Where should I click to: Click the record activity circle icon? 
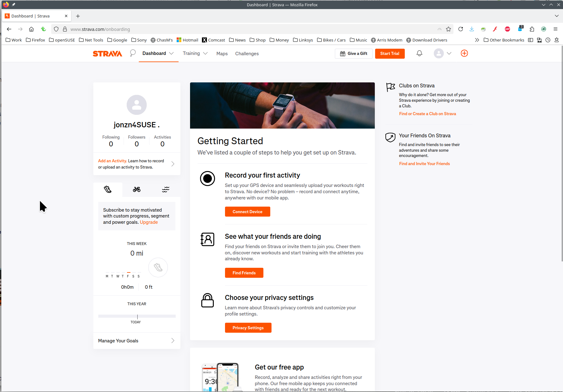click(x=208, y=179)
